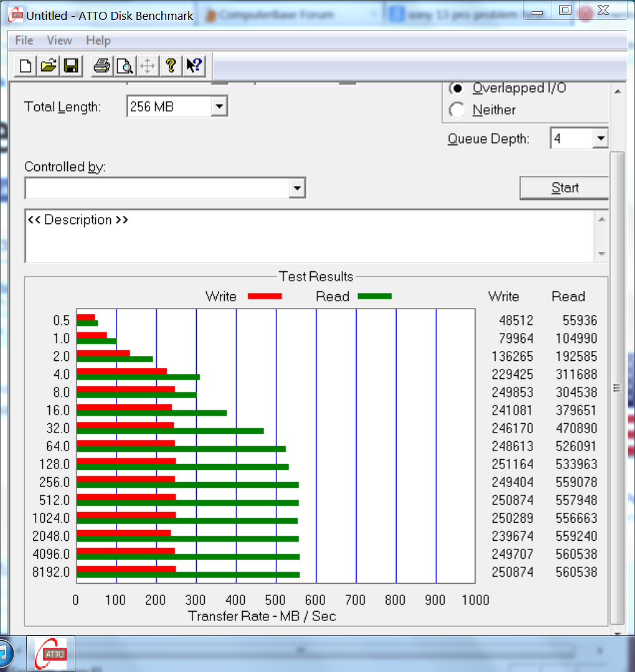The width and height of the screenshot is (635, 672).
Task: Click the read value 55936
Action: click(580, 320)
